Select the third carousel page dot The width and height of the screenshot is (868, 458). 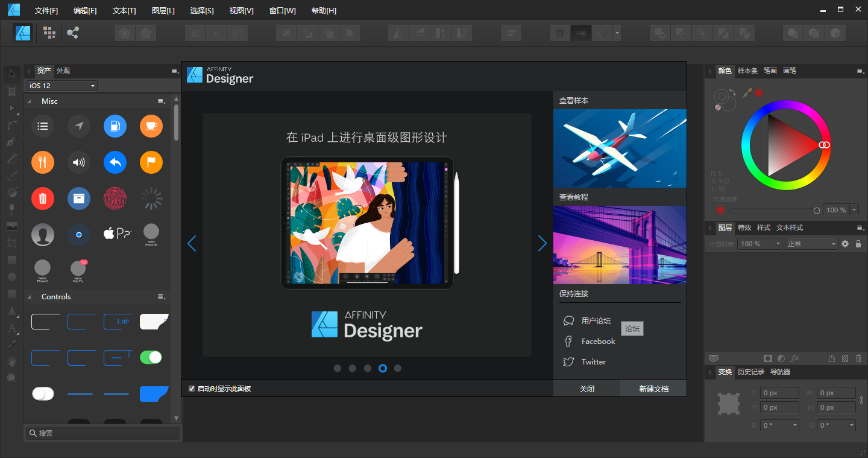click(x=367, y=368)
